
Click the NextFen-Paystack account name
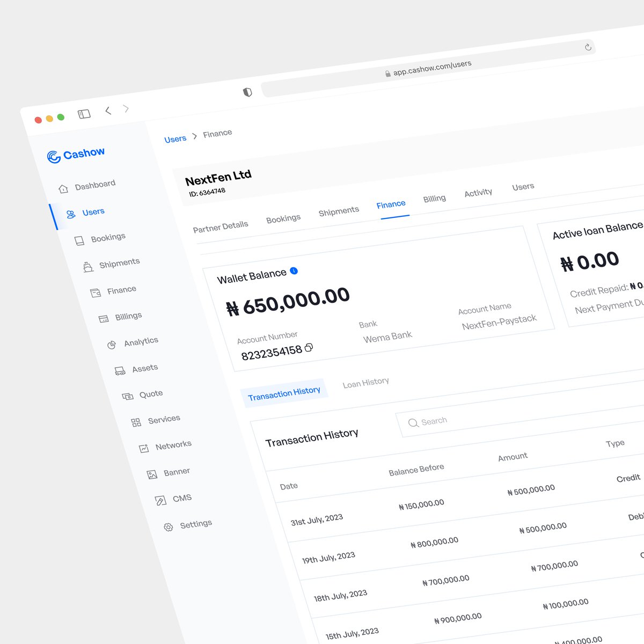click(499, 322)
